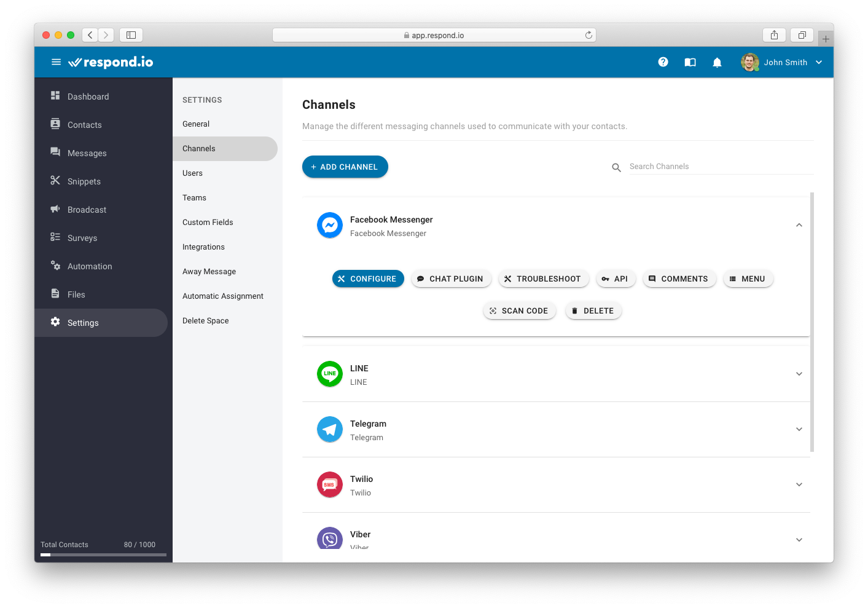Open Troubleshoot for Facebook Messenger

tap(543, 278)
